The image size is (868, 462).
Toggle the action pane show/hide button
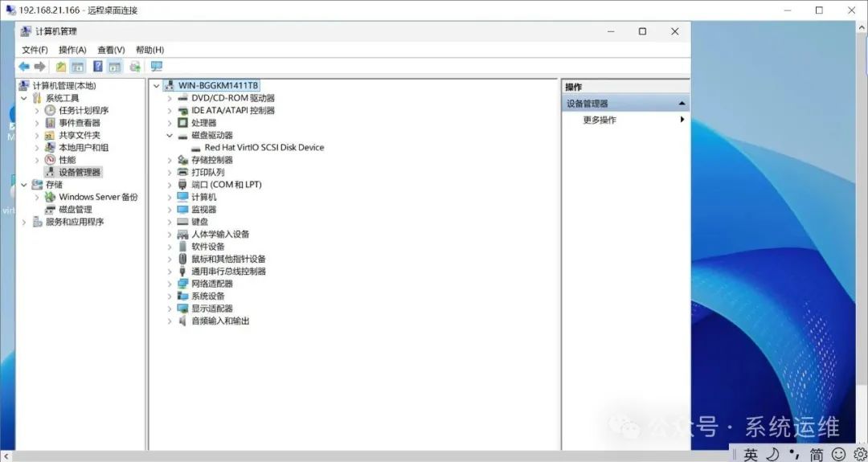pos(115,67)
